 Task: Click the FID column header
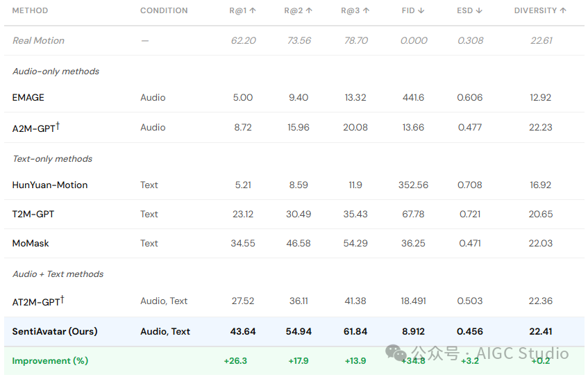413,10
